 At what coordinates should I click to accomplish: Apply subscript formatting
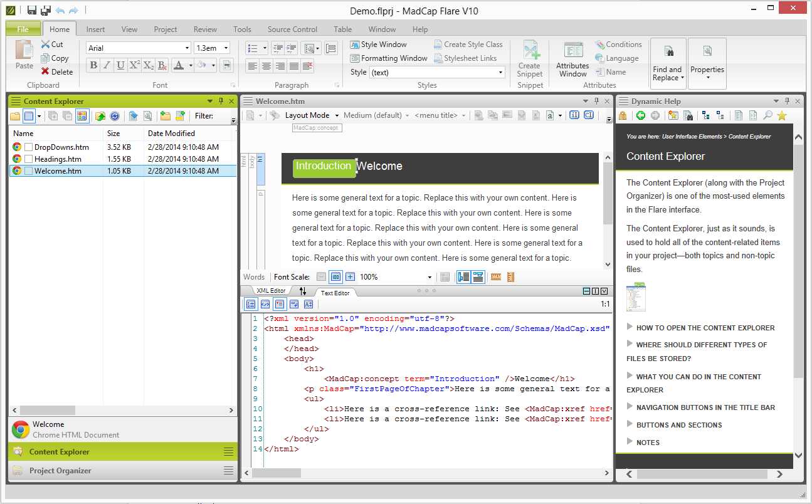coord(149,65)
